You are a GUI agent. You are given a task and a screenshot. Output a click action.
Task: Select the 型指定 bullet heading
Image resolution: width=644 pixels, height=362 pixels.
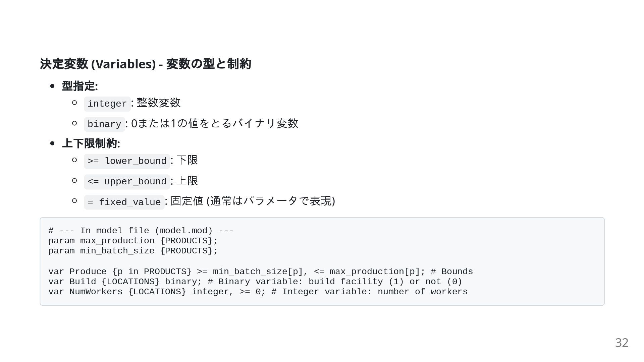click(x=80, y=86)
